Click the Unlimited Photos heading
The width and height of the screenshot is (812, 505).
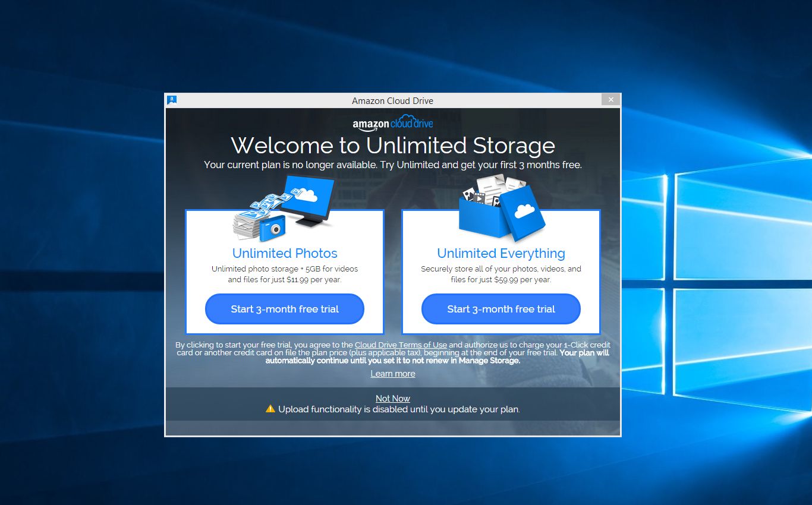point(285,253)
